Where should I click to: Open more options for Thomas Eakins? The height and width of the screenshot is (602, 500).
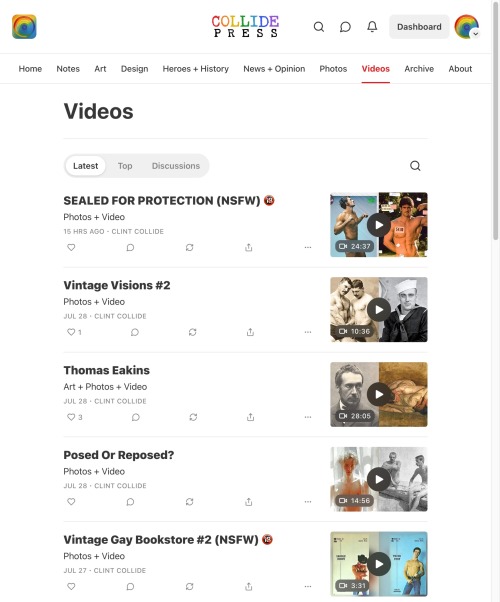[x=308, y=417]
